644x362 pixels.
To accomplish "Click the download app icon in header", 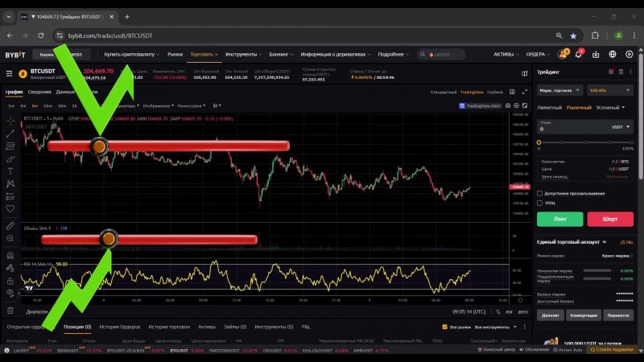I will point(596,54).
